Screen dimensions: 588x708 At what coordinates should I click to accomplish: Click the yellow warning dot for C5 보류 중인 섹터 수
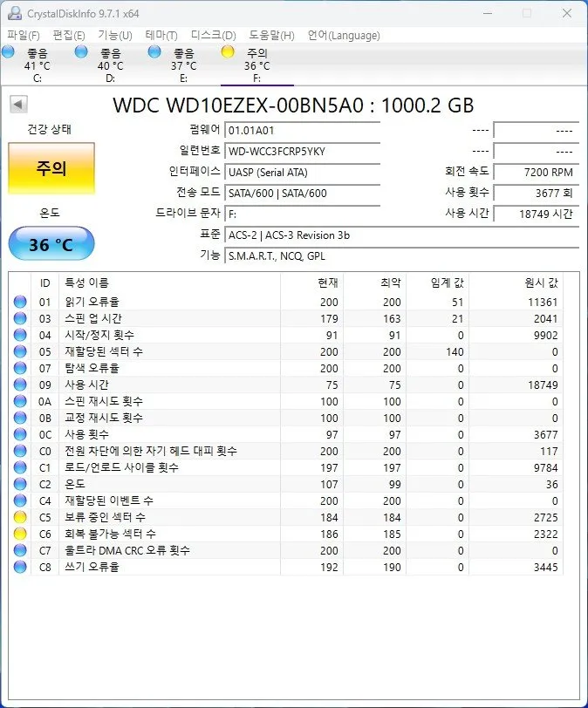20,517
